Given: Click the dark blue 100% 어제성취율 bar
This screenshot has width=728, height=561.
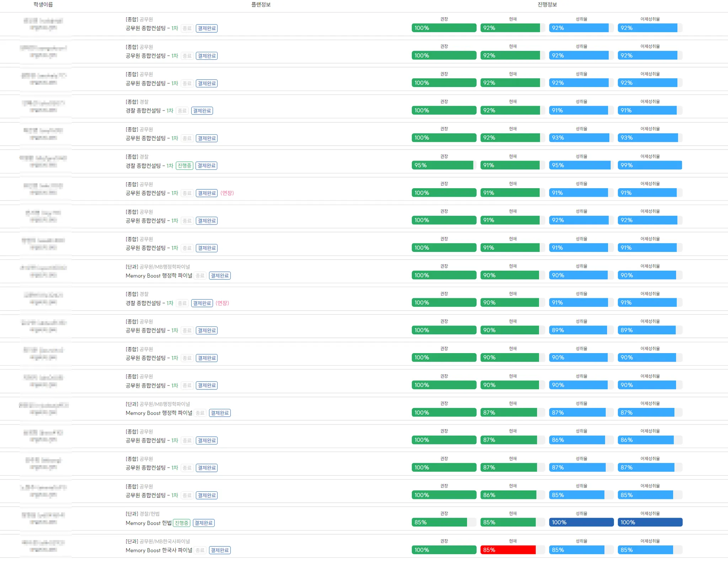Looking at the screenshot, I should click(x=650, y=522).
